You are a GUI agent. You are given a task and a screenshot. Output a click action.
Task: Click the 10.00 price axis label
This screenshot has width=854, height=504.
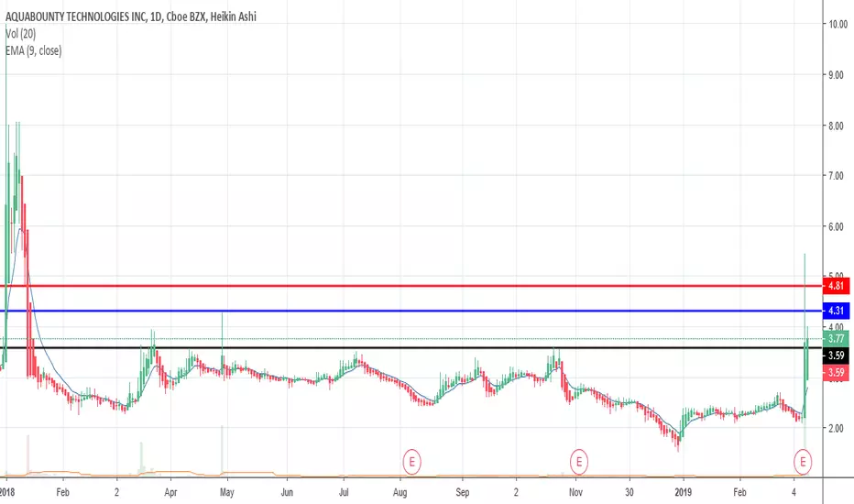[x=838, y=24]
